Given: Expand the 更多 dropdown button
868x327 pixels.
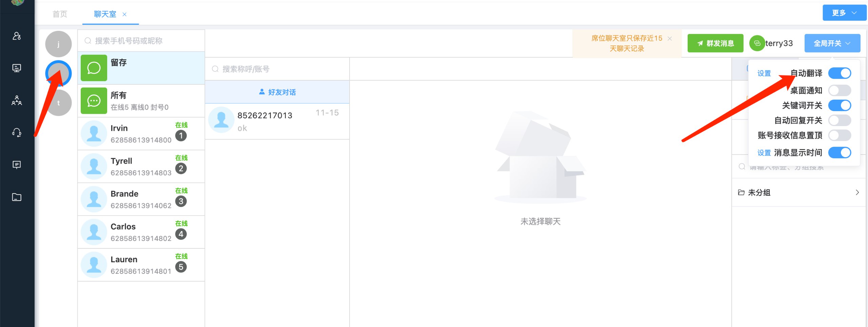Looking at the screenshot, I should (844, 13).
